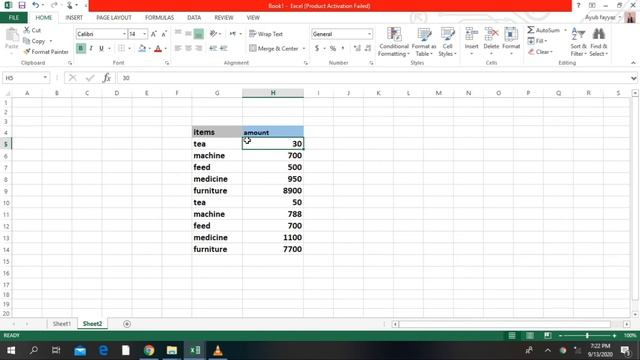Screen dimensions: 640x360
Task: Click the horizontal scrollbar
Action: pyautogui.click(x=504, y=324)
